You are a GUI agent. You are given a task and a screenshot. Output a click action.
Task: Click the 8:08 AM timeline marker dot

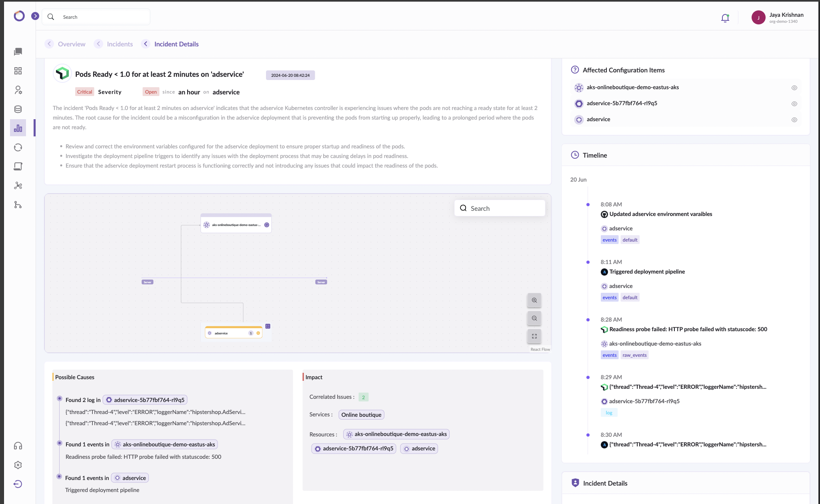pyautogui.click(x=588, y=204)
